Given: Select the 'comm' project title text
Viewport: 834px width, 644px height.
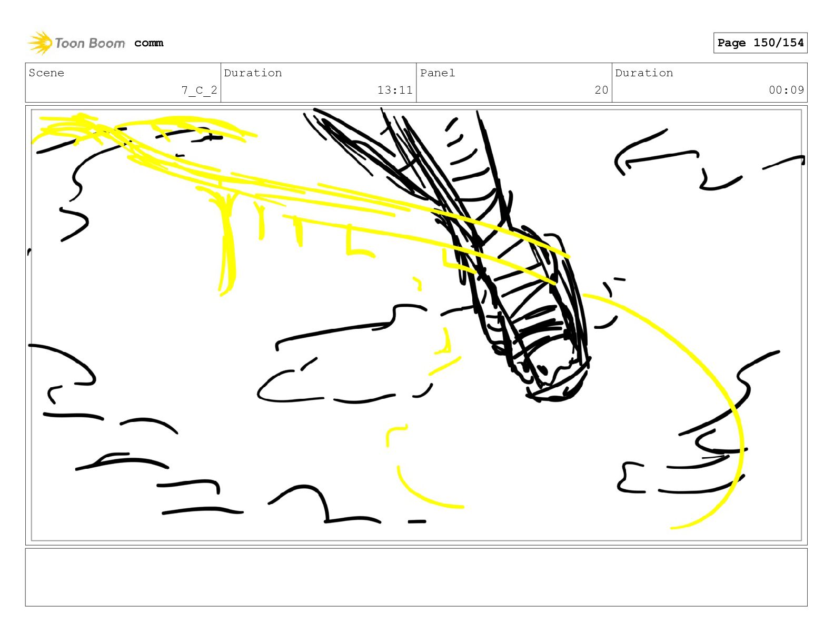Looking at the screenshot, I should point(148,43).
